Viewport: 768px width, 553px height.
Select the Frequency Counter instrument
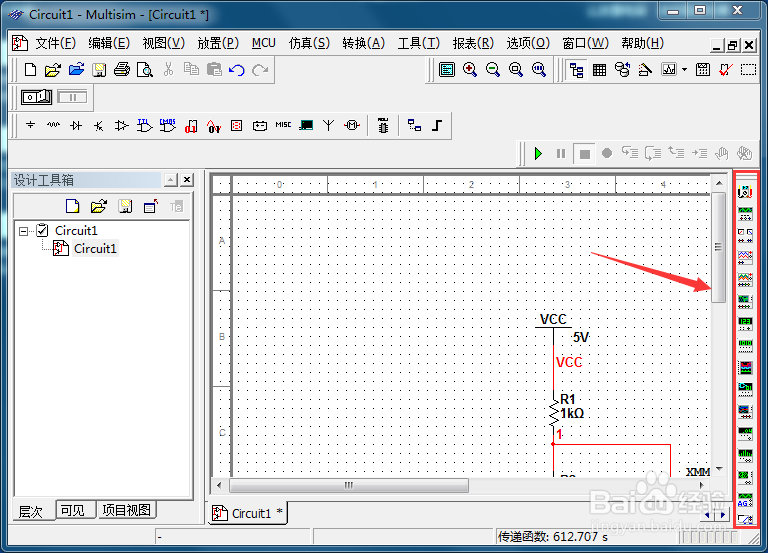point(745,324)
